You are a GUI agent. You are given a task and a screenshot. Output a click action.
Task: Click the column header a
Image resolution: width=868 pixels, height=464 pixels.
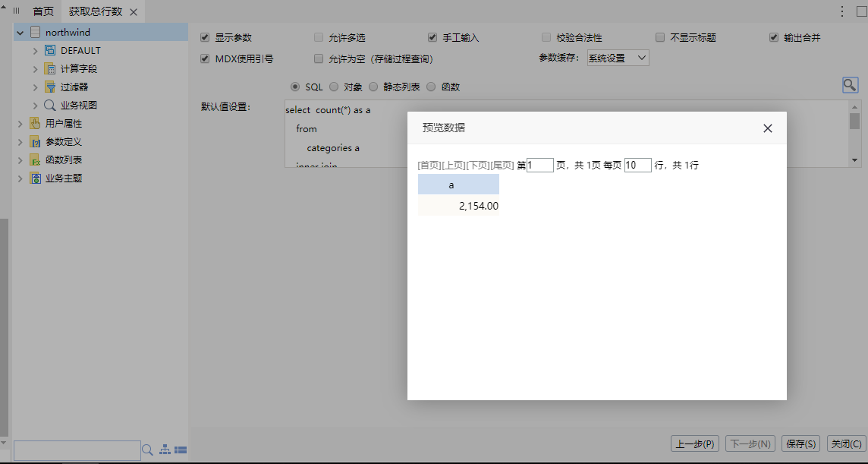point(458,185)
